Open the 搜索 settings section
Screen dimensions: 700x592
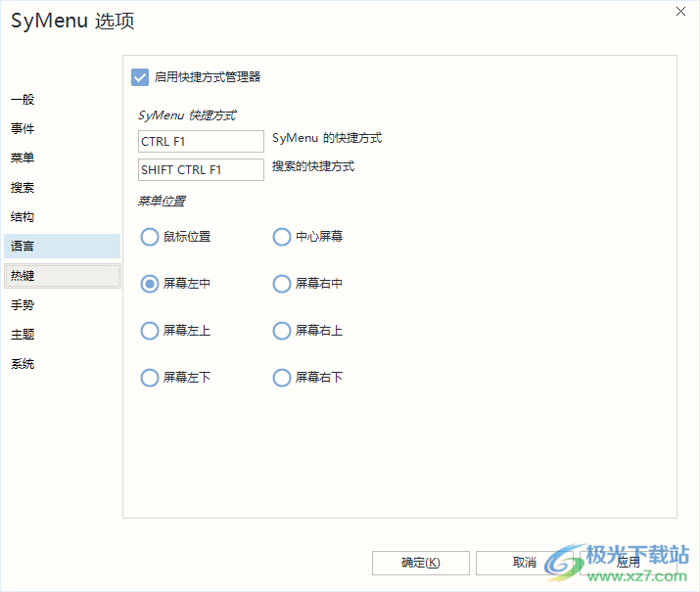tap(62, 187)
